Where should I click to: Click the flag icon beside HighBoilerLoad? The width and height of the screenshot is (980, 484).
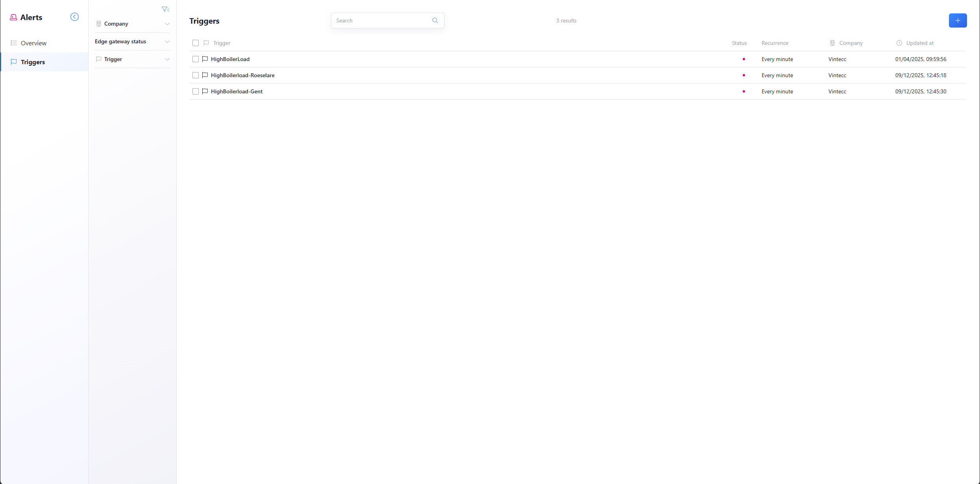coord(205,59)
